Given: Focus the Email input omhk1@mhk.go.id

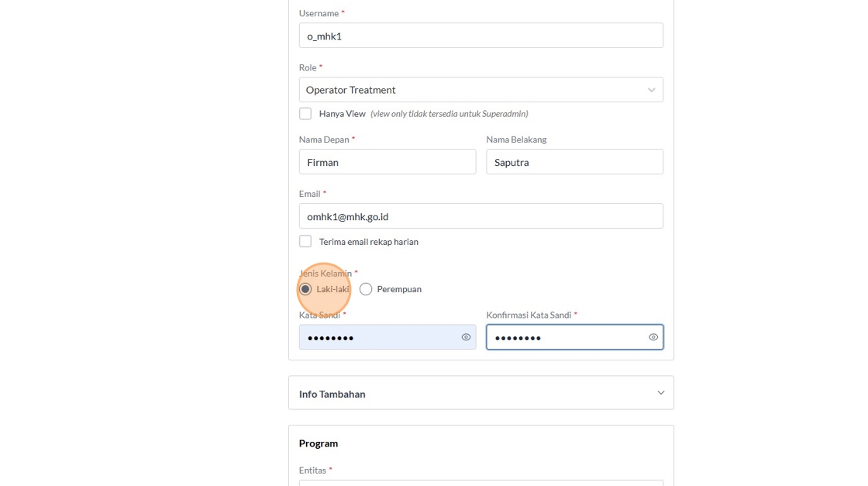Looking at the screenshot, I should (480, 216).
